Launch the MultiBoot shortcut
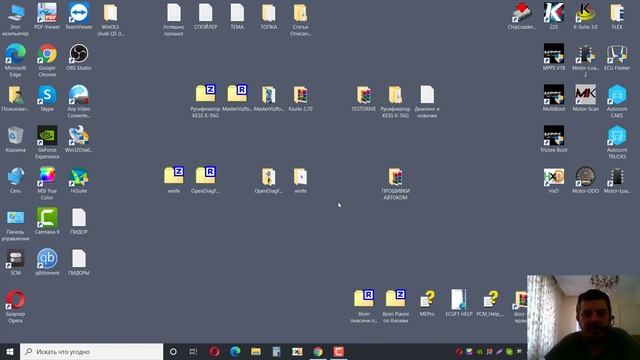Viewport: 640px width, 360px height. [553, 95]
